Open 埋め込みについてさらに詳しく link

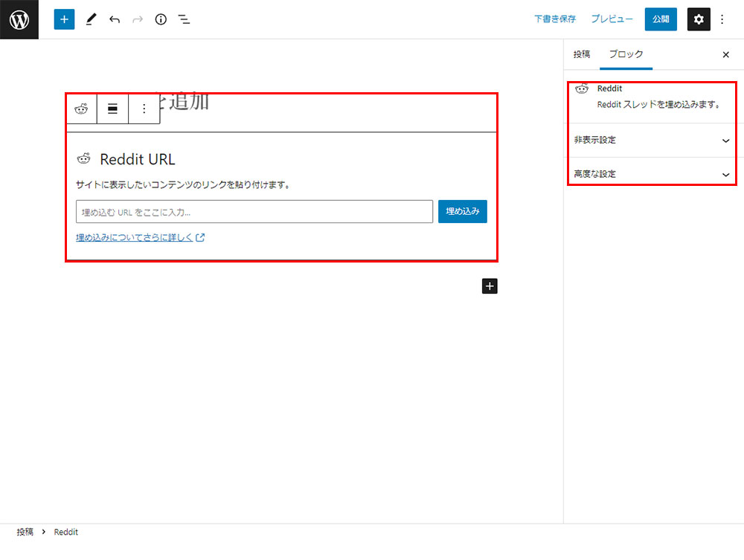(x=135, y=238)
